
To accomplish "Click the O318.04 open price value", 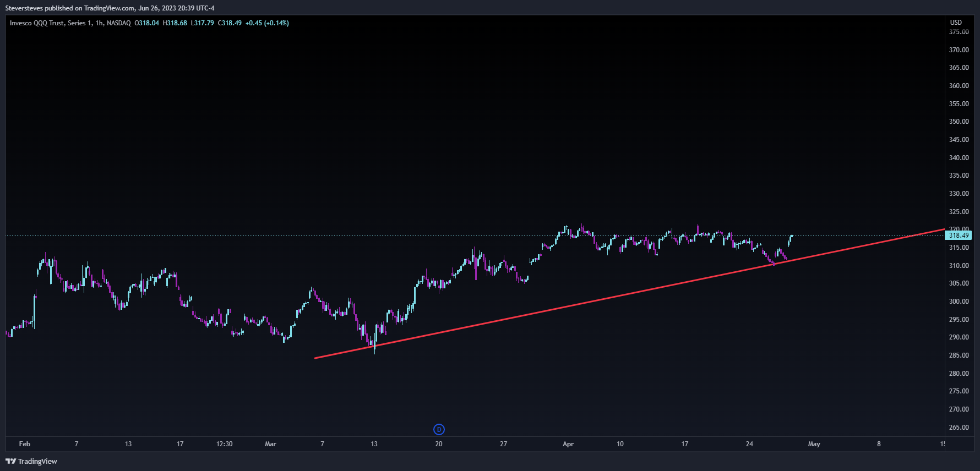I will (147, 23).
